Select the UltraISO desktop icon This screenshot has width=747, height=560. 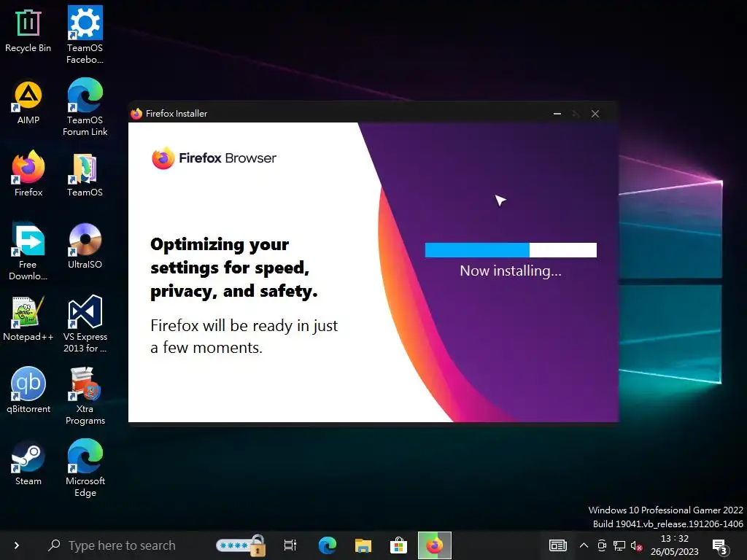pos(85,246)
